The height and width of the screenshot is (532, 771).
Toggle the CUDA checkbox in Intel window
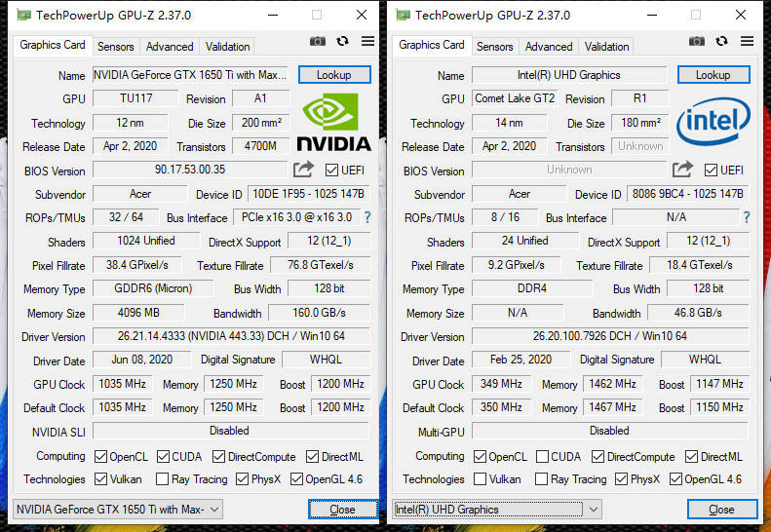542,457
